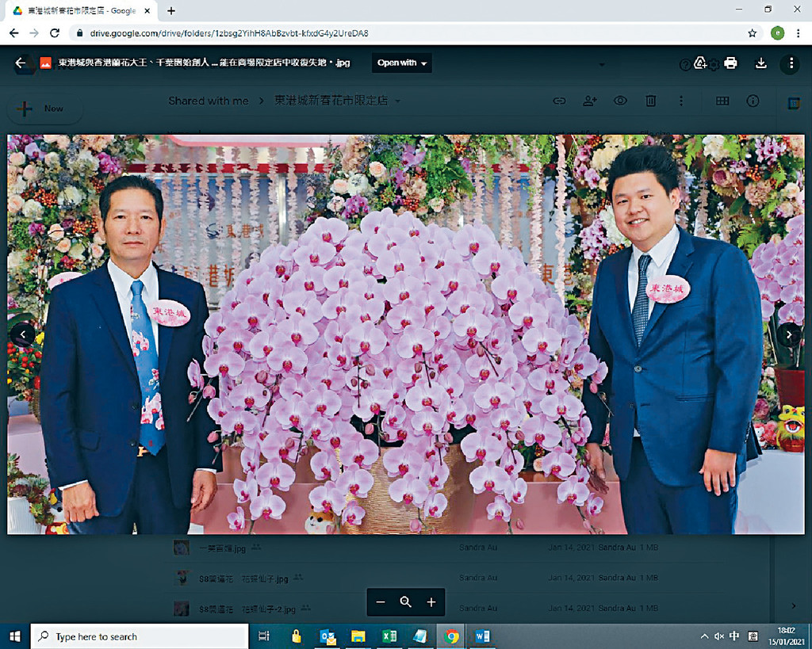
Task: Click the browser forward button
Action: pos(34,33)
